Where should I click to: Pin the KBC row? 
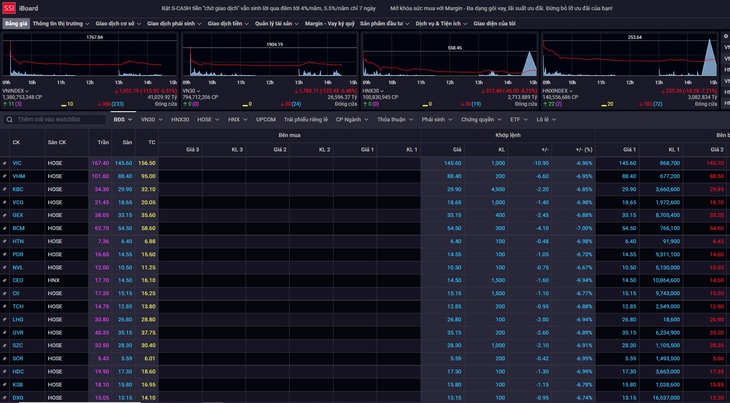pos(5,189)
